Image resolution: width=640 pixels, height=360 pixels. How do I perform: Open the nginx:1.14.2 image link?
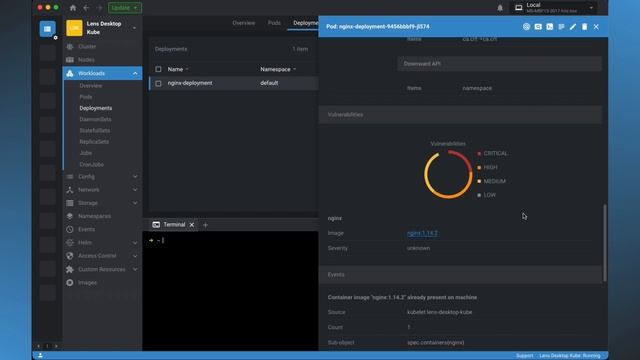(x=422, y=233)
